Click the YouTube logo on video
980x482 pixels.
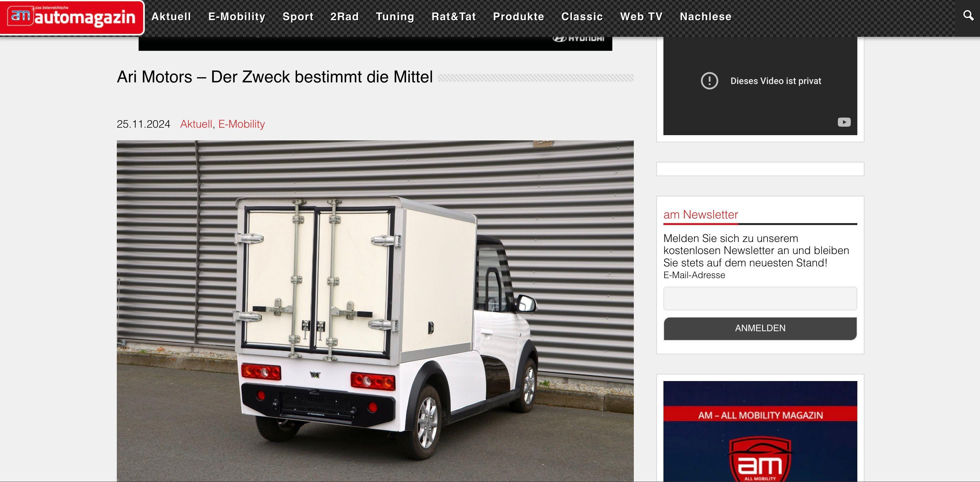click(x=844, y=122)
